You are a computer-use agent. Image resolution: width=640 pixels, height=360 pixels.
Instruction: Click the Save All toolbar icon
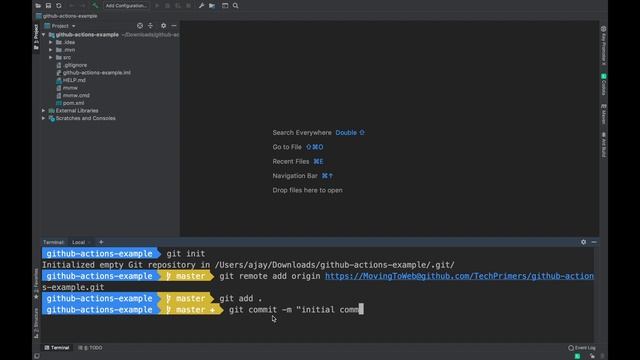[x=48, y=6]
